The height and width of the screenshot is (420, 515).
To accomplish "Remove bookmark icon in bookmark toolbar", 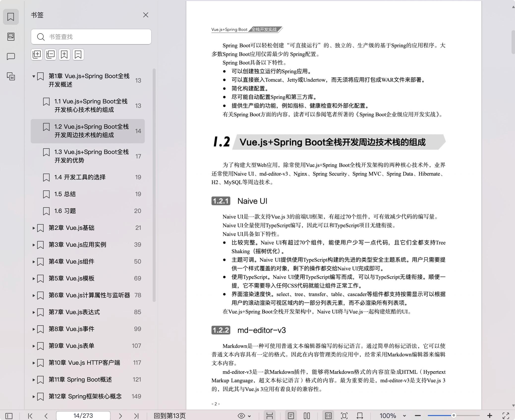I will click(78, 55).
